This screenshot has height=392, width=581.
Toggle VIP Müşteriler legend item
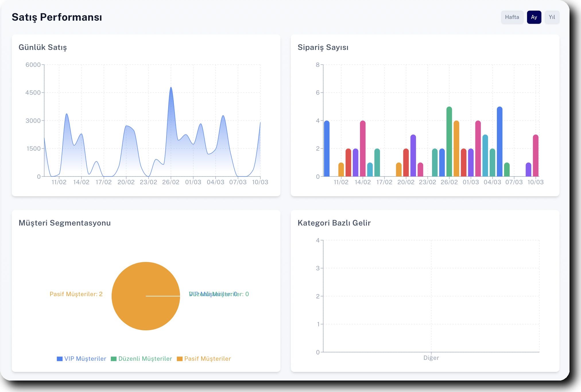[x=85, y=359]
